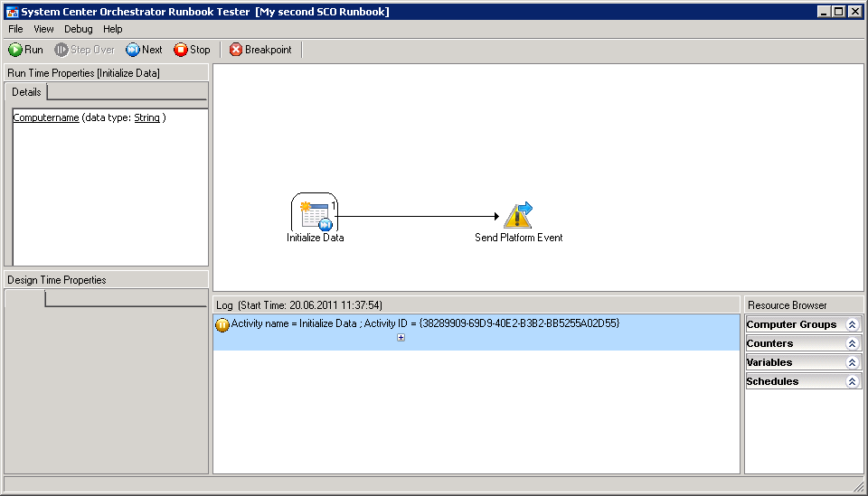This screenshot has width=868, height=496.
Task: Toggle a Breakpoint on the activity
Action: [x=260, y=50]
